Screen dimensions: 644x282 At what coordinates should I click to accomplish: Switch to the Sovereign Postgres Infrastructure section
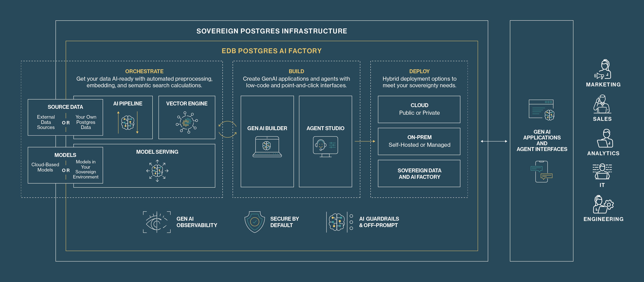pos(272,31)
